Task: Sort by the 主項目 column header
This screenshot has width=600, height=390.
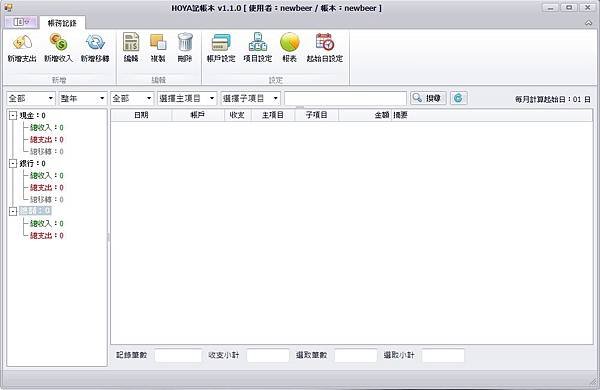Action: (273, 115)
